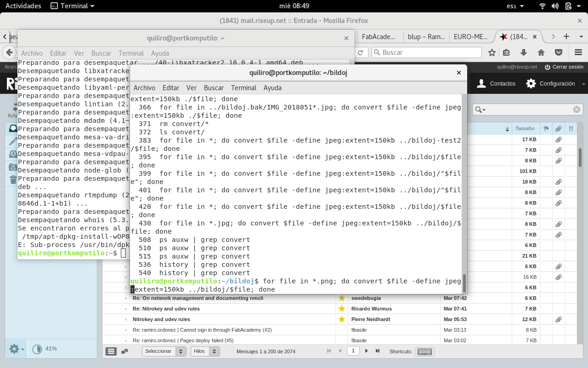This screenshot has height=368, width=588.
Task: Open the Firefox downloads arrow
Action: (x=523, y=52)
